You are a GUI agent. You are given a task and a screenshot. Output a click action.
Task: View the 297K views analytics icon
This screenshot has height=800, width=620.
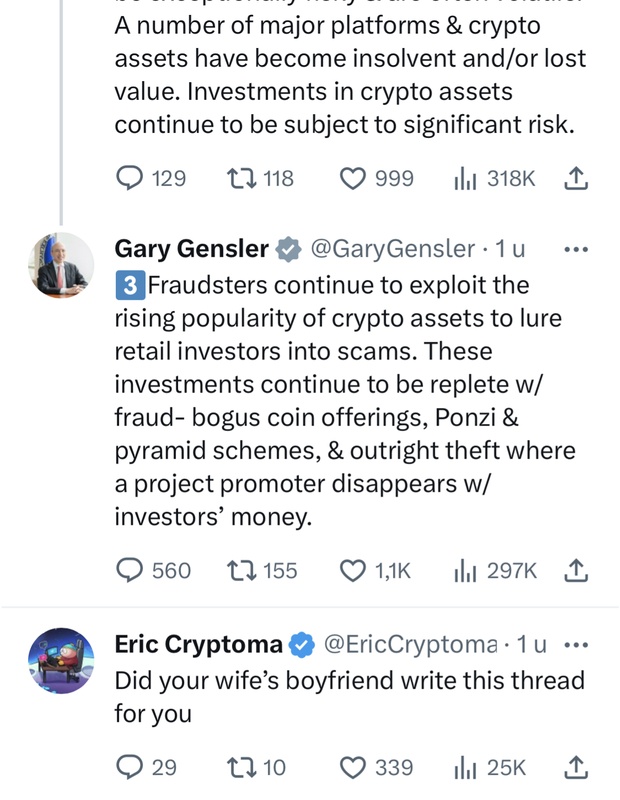pos(465,570)
